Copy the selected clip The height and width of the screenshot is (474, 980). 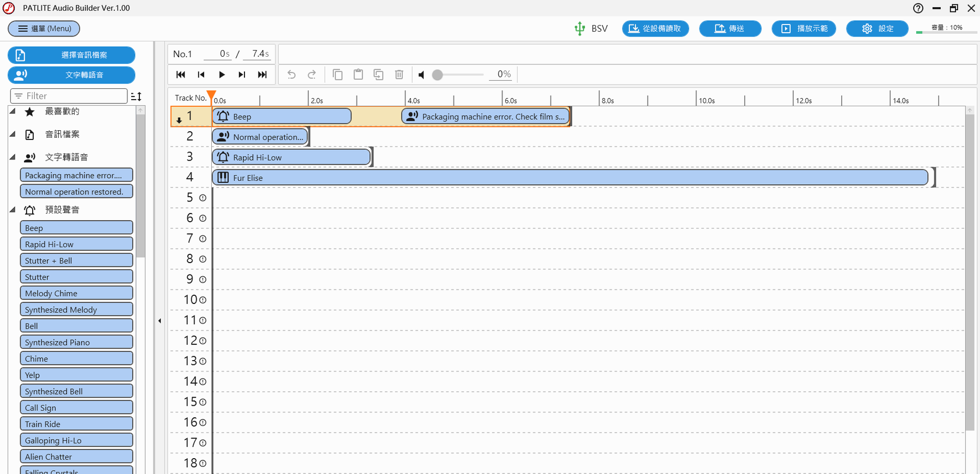(338, 75)
